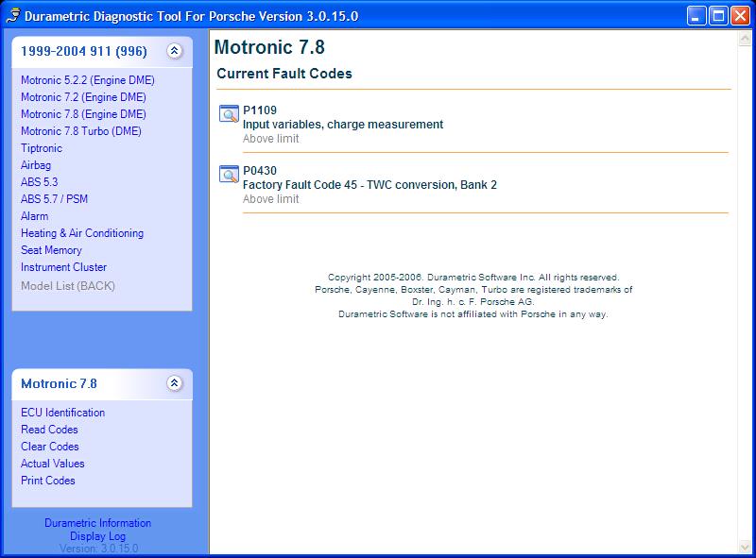Image resolution: width=756 pixels, height=558 pixels.
Task: Open the Seat Memory module
Action: point(51,250)
